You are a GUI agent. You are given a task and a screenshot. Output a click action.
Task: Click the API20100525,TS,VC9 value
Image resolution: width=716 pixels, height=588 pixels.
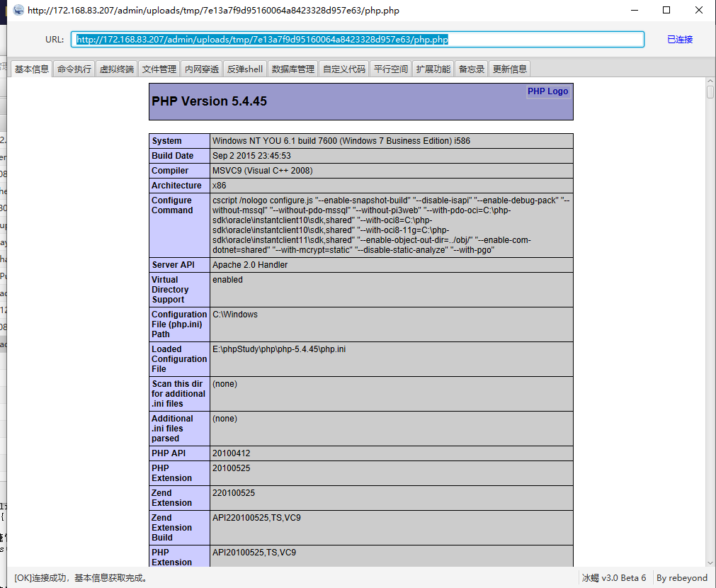coord(254,553)
